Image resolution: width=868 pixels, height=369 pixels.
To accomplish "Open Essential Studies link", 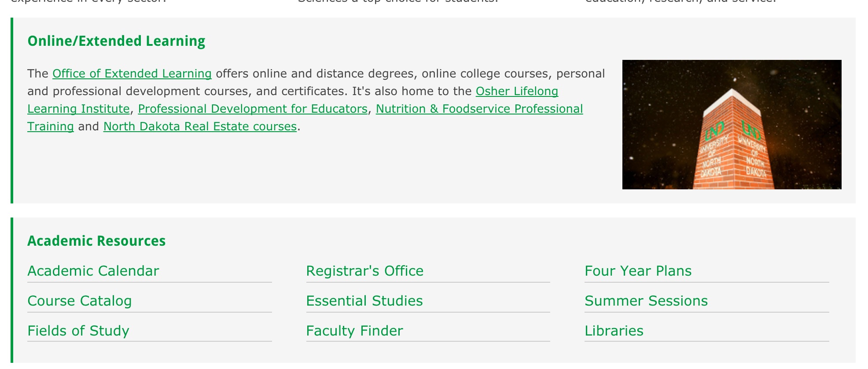I will point(364,301).
